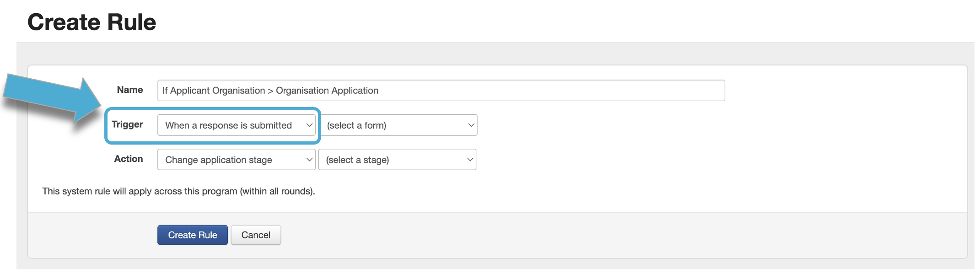The width and height of the screenshot is (980, 280).
Task: Click the chevron arrow on the form selector
Action: [x=471, y=125]
